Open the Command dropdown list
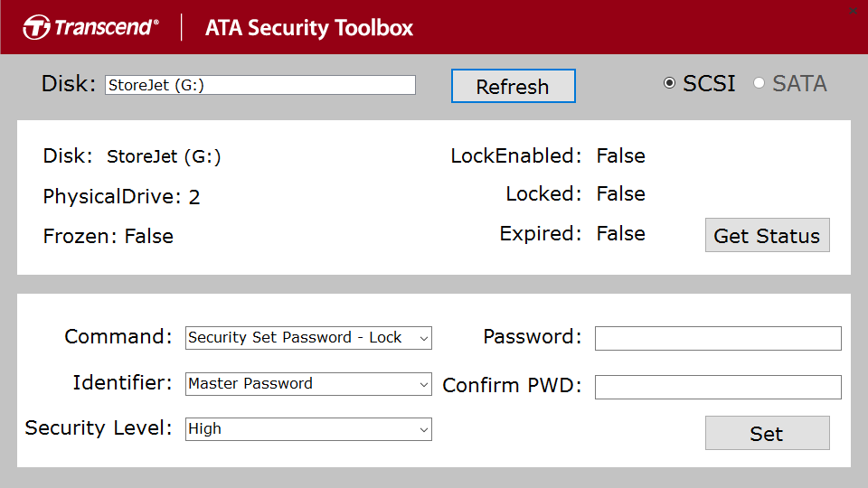Viewport: 868px width, 488px height. (308, 337)
